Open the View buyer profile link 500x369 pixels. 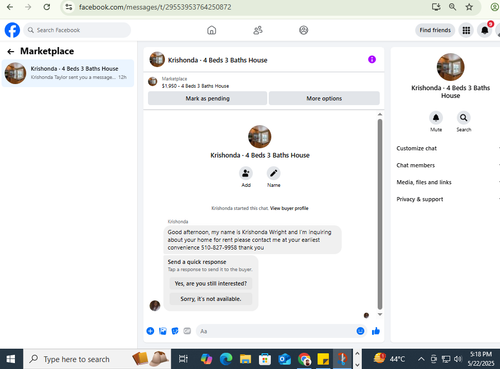click(289, 208)
